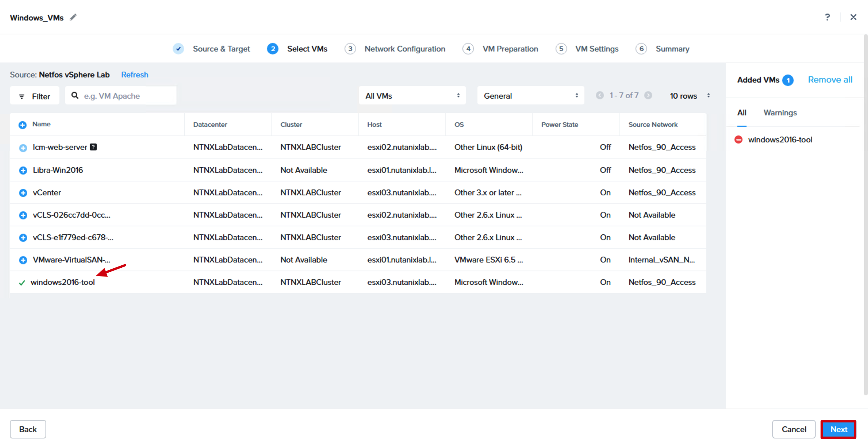The height and width of the screenshot is (448, 868).
Task: Go to next page of VM list
Action: coord(648,96)
